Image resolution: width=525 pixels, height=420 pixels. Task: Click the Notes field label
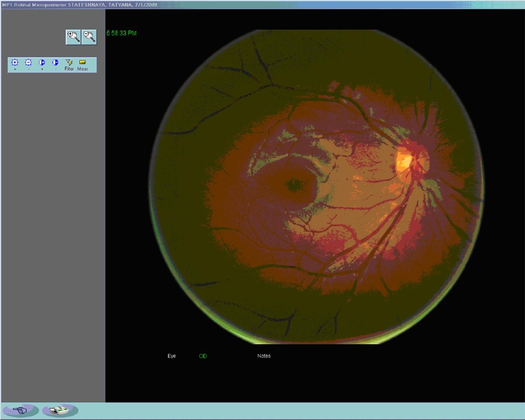coord(264,356)
